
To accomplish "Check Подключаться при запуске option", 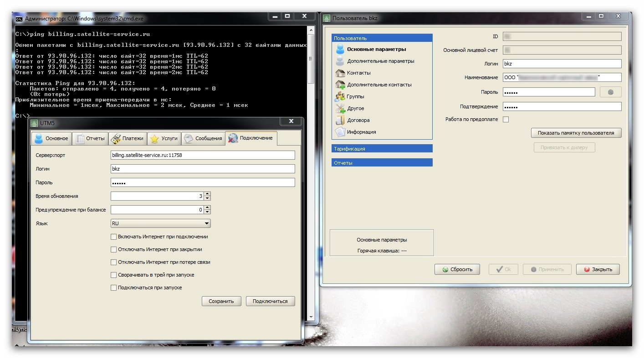I will pyautogui.click(x=114, y=287).
